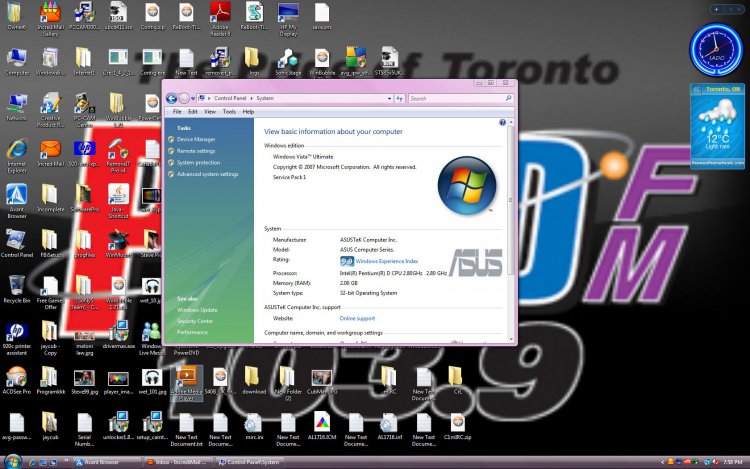Screen dimensions: 750x469
Task: Open the Edit menu
Action: (x=192, y=111)
